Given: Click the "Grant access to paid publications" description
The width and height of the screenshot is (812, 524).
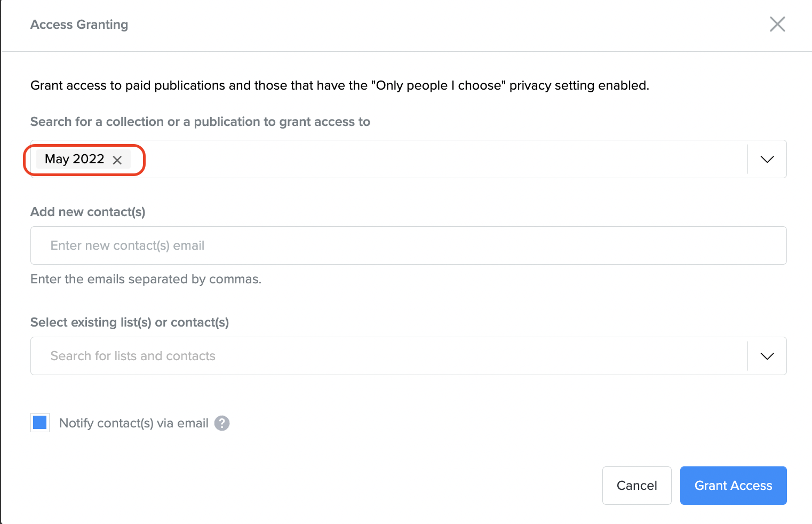Looking at the screenshot, I should (339, 85).
